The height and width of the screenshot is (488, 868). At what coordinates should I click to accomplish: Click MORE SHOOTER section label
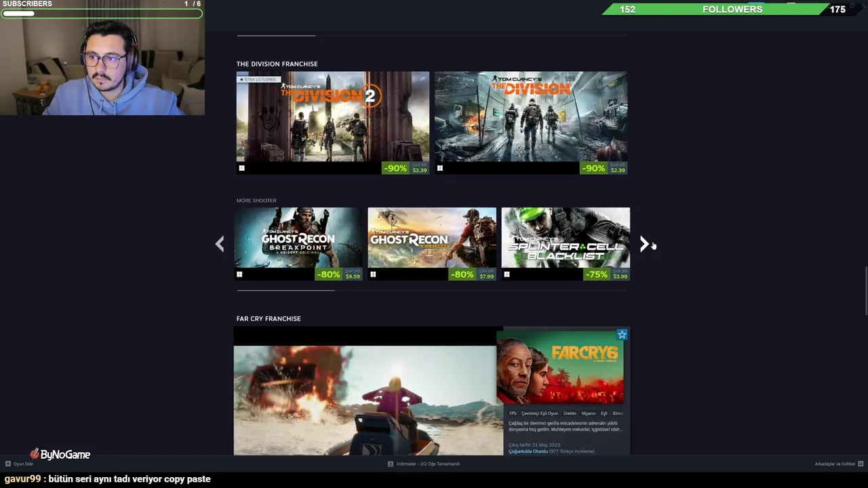(256, 201)
